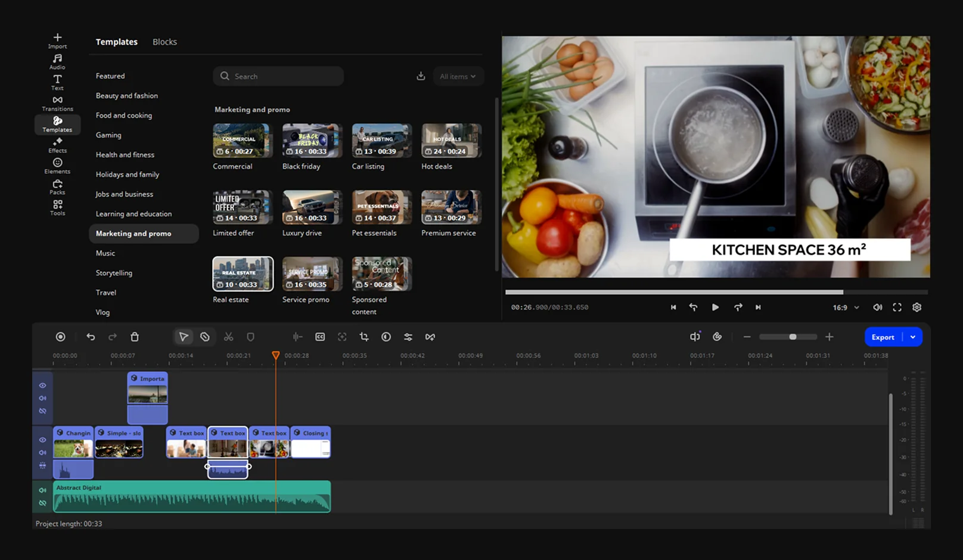963x560 pixels.
Task: Undo the last action
Action: tap(91, 337)
